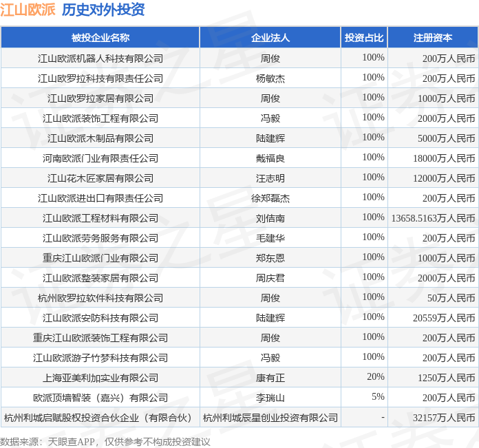Select legal person 杨敏杰
Image resolution: width=479 pixels, height=448 pixels.
click(270, 78)
